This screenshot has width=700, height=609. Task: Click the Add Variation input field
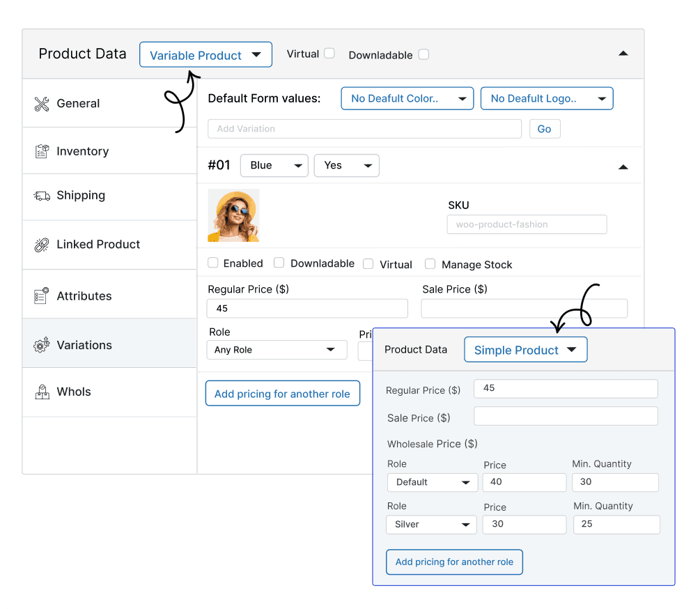tap(365, 129)
